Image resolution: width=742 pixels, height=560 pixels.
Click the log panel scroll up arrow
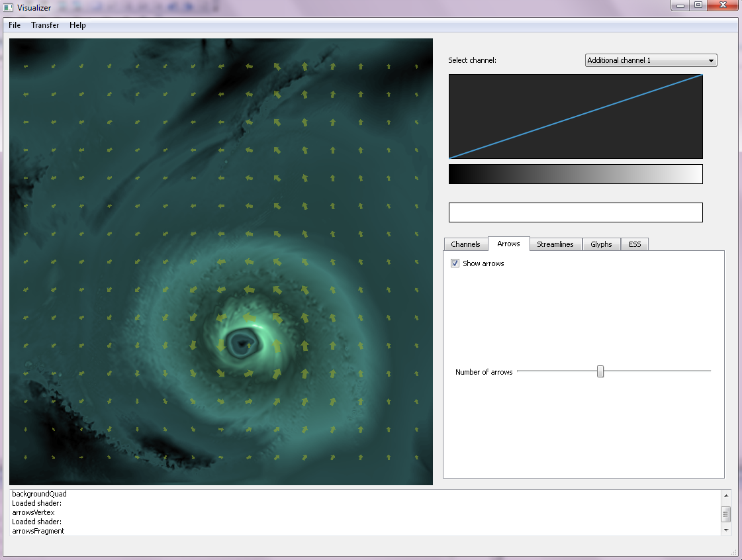(726, 496)
